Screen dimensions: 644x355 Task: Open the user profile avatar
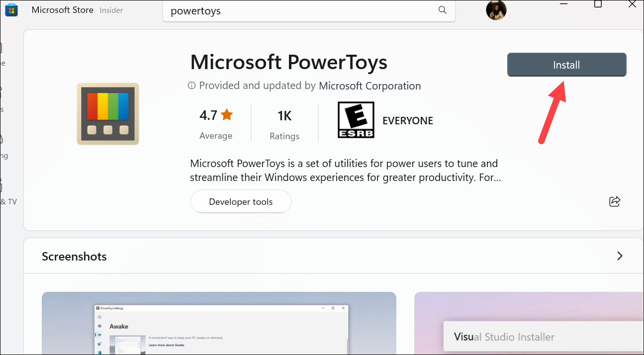coord(496,10)
